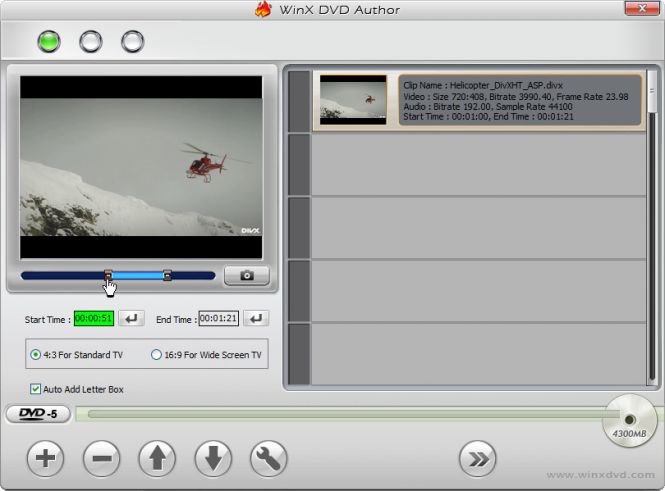Viewport: 665px width, 491px height.
Task: Open settings with the wrench icon
Action: [269, 459]
